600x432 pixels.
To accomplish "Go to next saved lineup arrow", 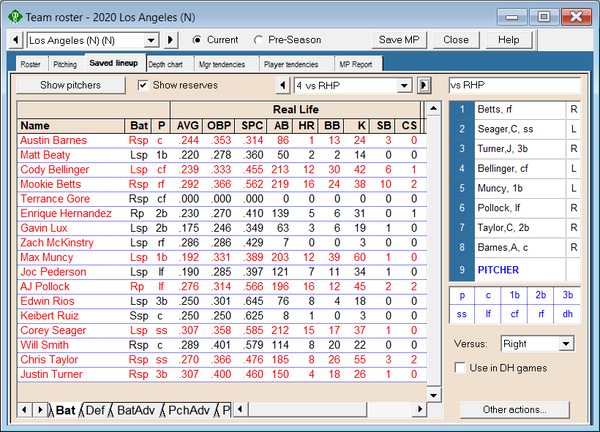I will click(423, 85).
